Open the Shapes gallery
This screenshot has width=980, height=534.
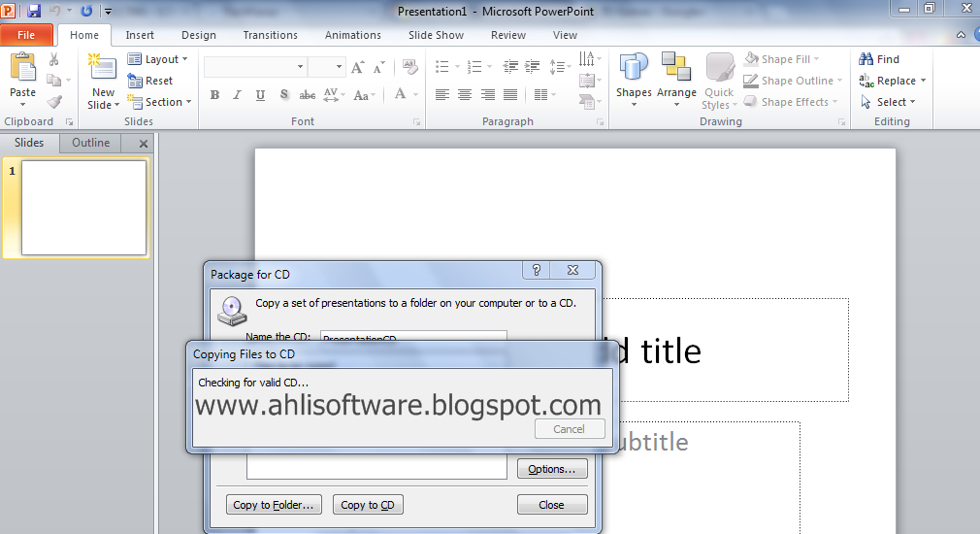[634, 80]
